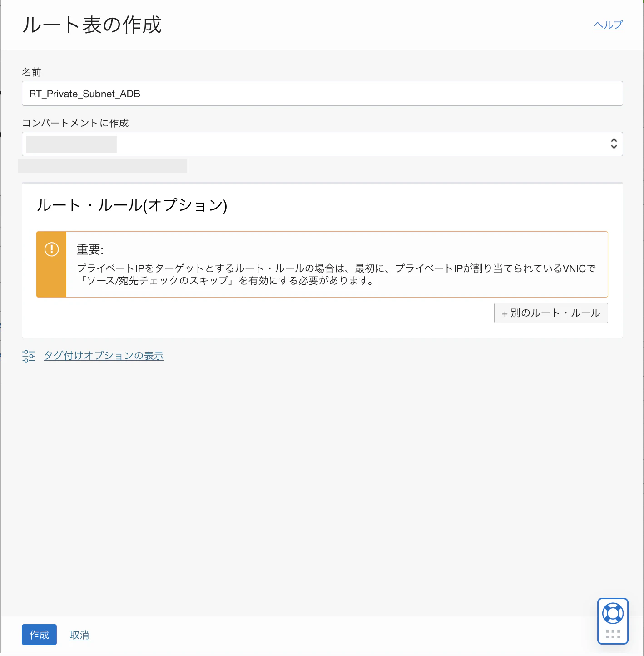The height and width of the screenshot is (656, 644).
Task: Add another route rule with +別のルート・ルール
Action: coord(551,313)
